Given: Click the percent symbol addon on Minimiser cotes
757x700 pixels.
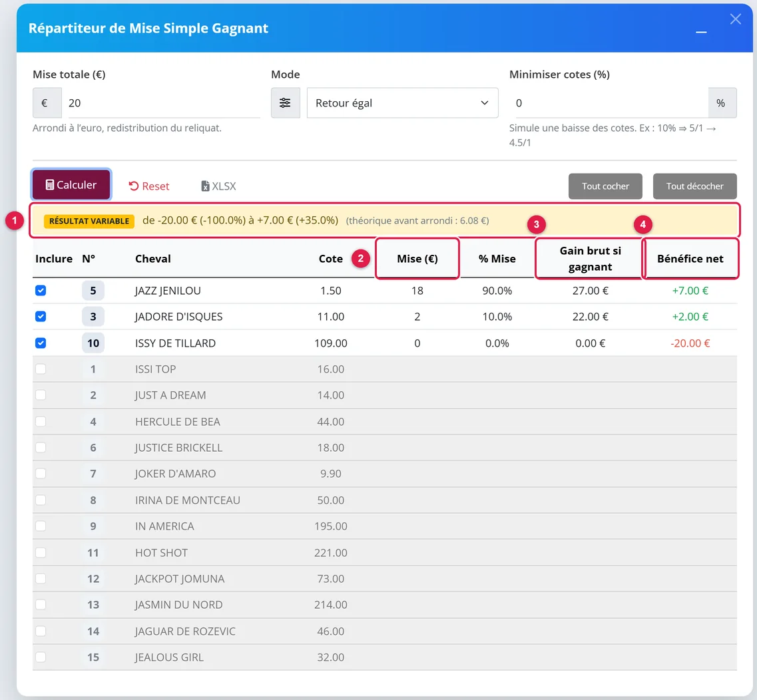Looking at the screenshot, I should point(722,102).
